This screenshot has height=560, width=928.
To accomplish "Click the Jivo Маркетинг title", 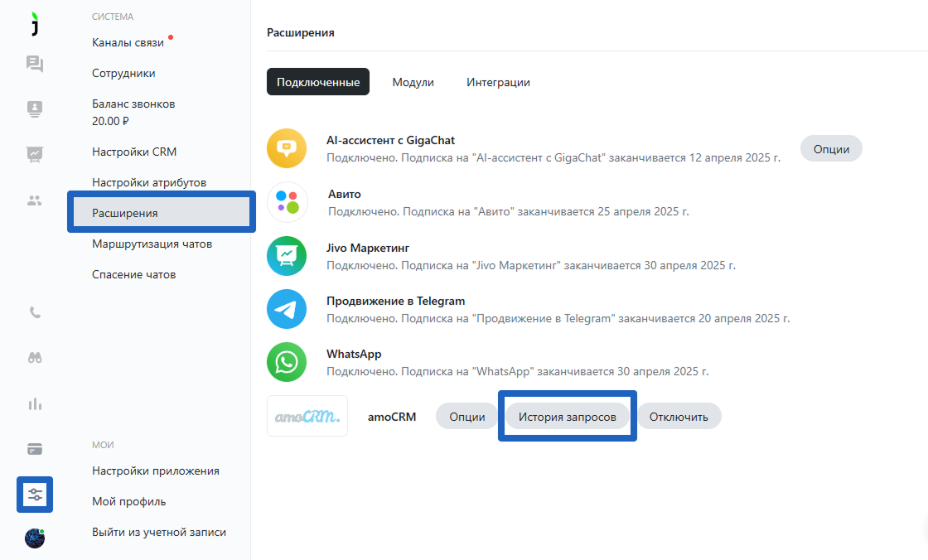I will [x=368, y=248].
